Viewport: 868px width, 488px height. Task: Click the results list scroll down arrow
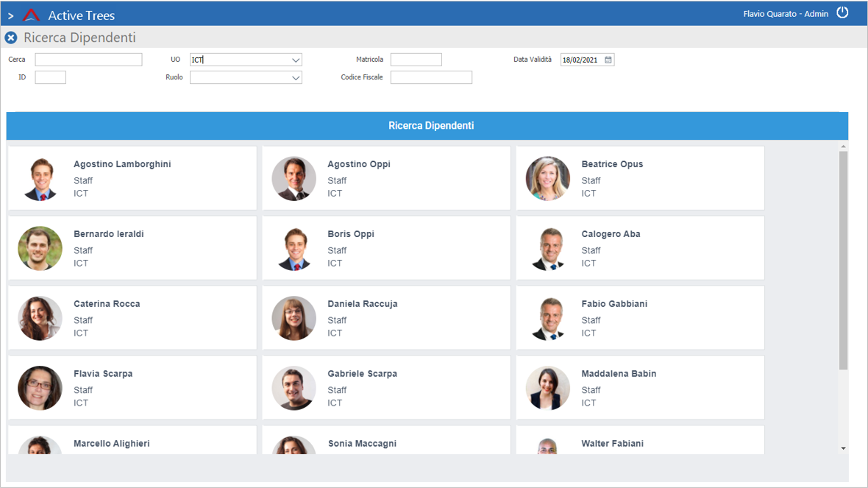click(843, 448)
